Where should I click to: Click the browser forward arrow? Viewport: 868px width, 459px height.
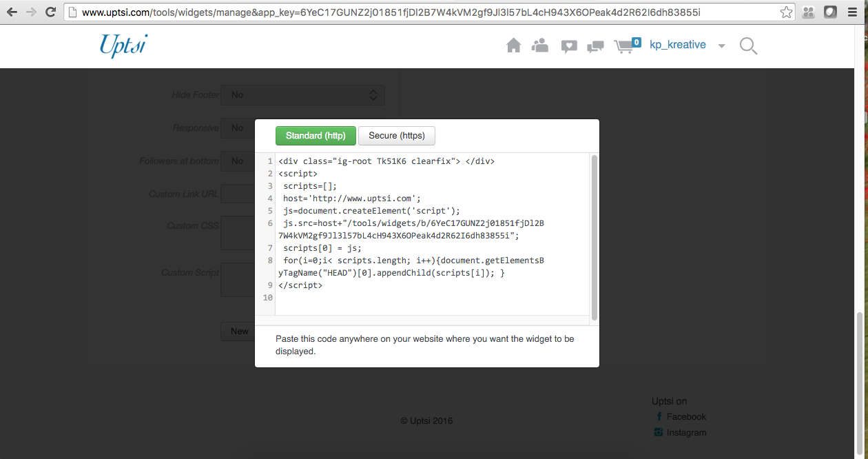pos(31,12)
